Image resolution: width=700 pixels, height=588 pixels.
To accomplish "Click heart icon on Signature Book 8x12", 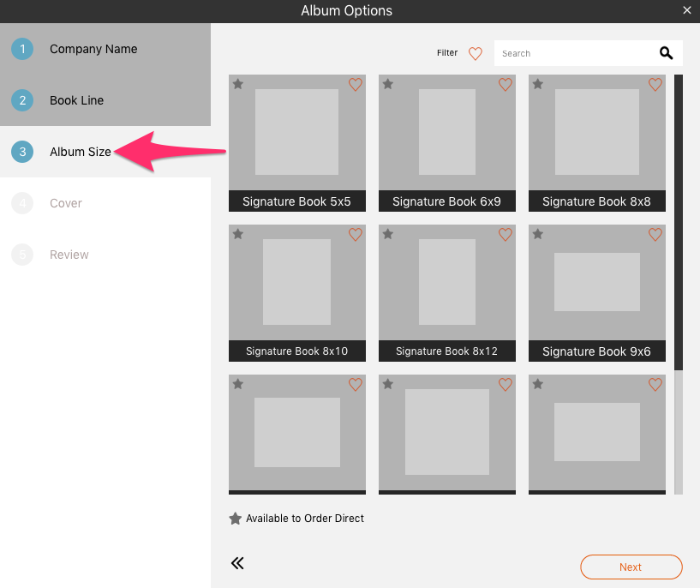I will [506, 235].
